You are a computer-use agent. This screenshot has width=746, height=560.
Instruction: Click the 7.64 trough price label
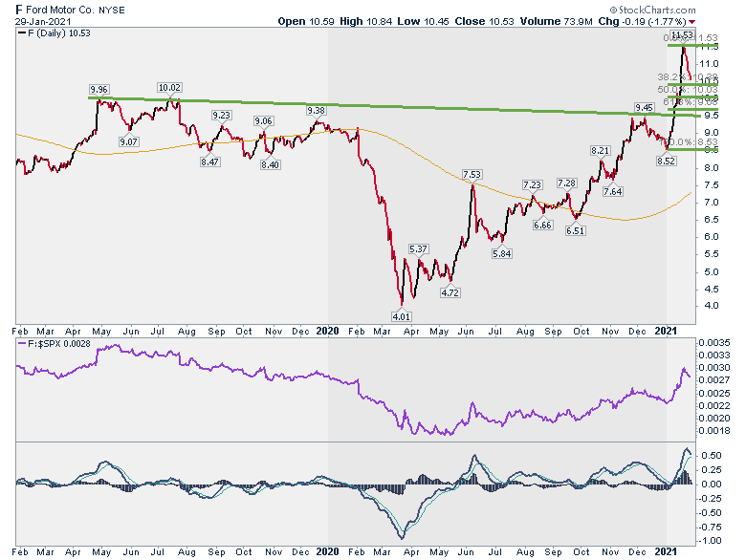612,191
